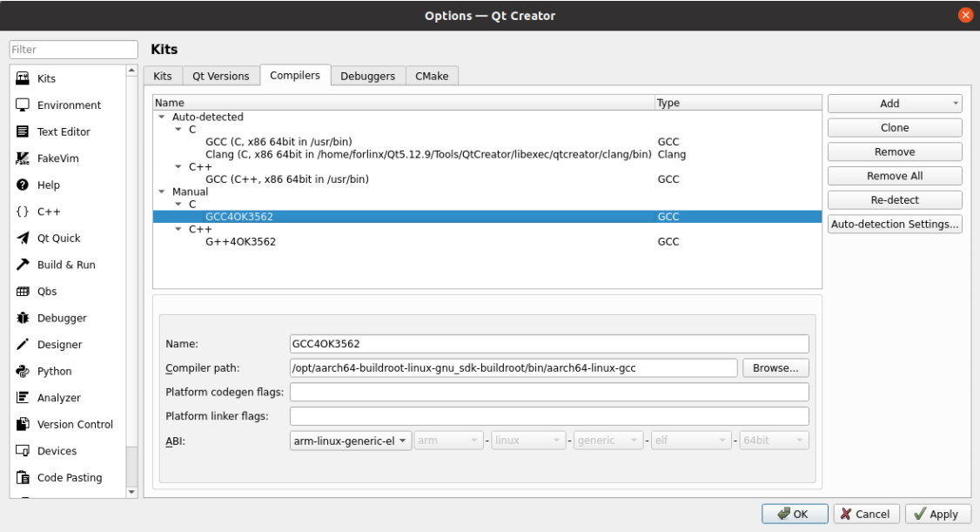Select the Environment monitor icon
This screenshot has width=980, height=532.
(23, 105)
